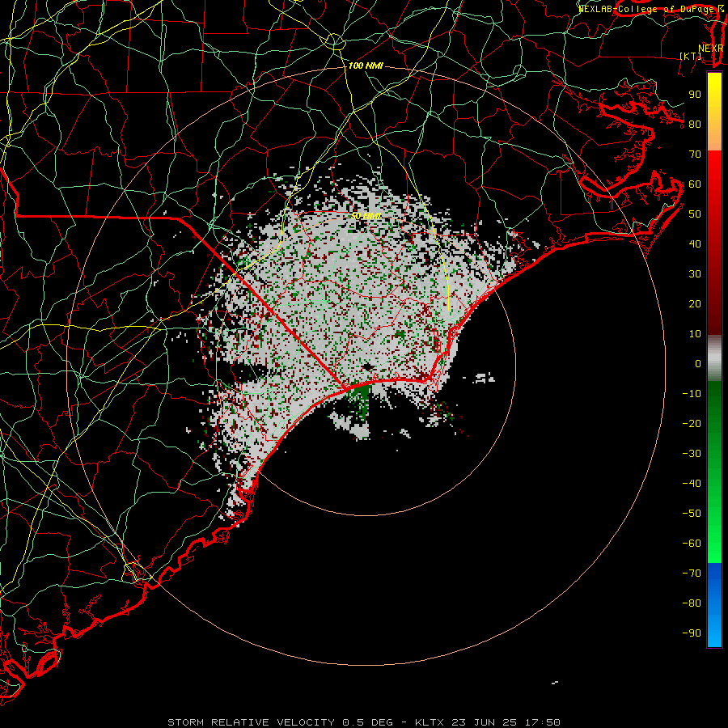Viewport: 728px width, 728px height.
Task: Click the "-50" value on the velocity scale
Action: pos(692,514)
